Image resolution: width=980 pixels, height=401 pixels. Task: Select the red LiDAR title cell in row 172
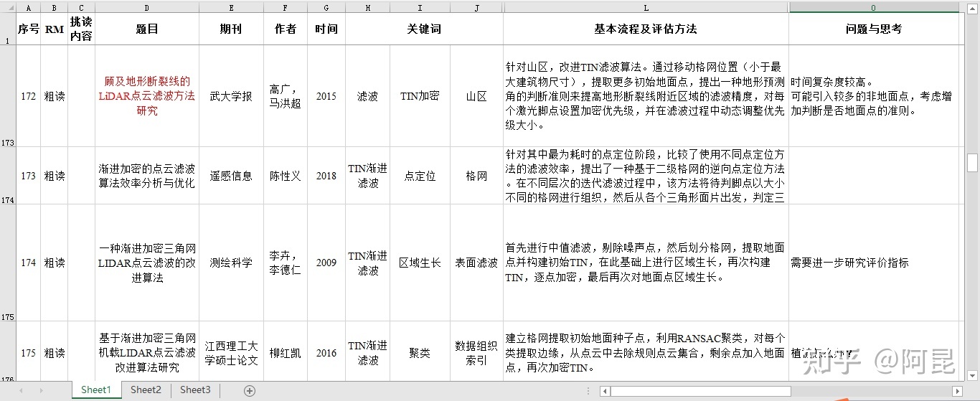(x=147, y=96)
